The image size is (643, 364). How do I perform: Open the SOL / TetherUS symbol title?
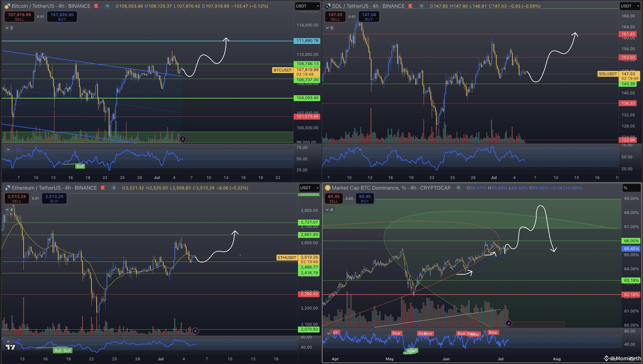[x=368, y=6]
